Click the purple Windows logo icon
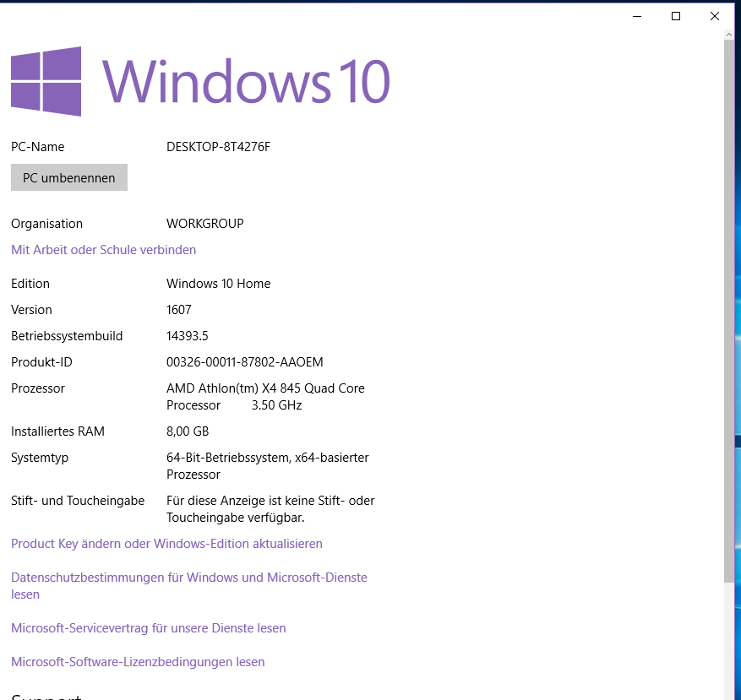 coord(46,81)
